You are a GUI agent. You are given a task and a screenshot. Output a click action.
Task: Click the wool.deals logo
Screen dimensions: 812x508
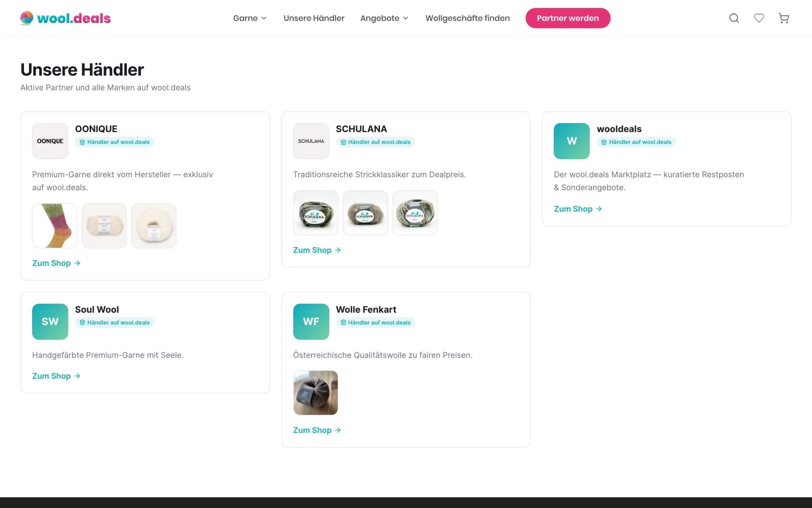coord(65,18)
